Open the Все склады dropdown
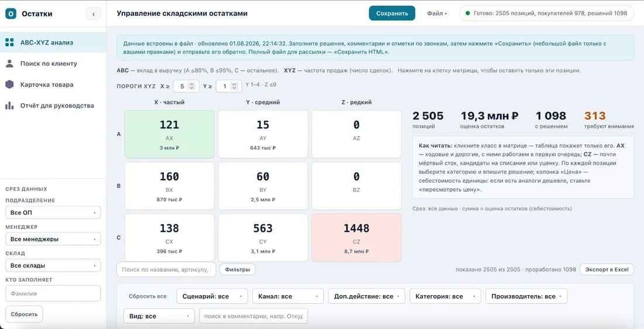 coord(53,265)
